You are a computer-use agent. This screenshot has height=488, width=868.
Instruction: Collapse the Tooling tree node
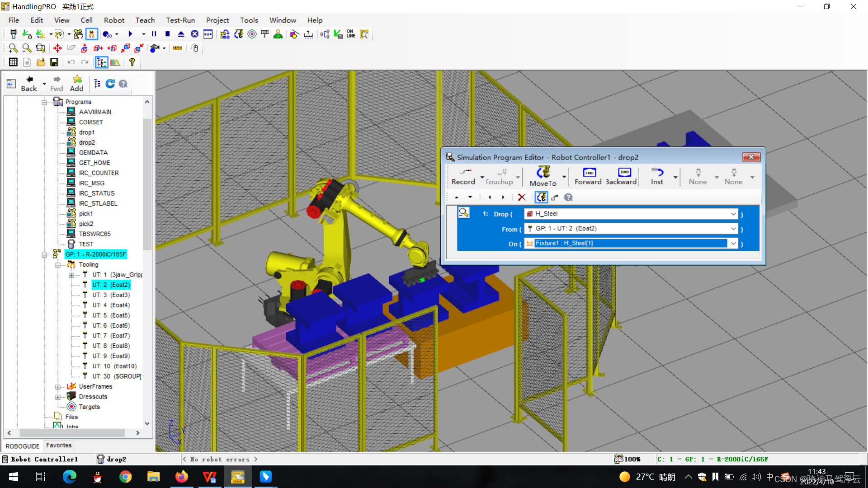click(x=58, y=265)
